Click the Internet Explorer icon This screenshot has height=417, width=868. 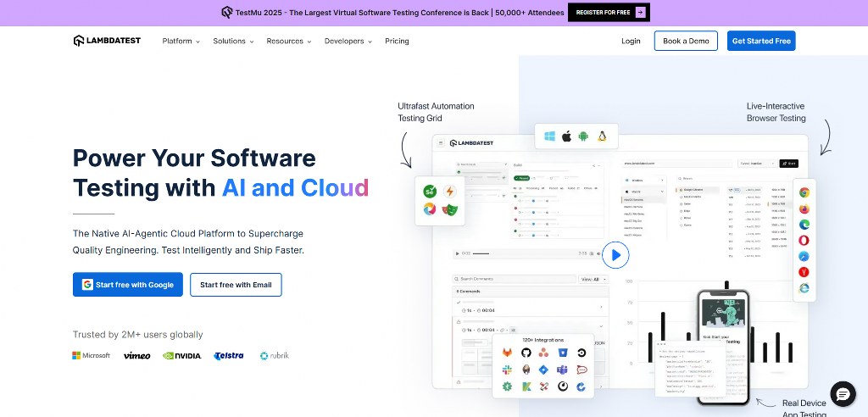coord(804,288)
